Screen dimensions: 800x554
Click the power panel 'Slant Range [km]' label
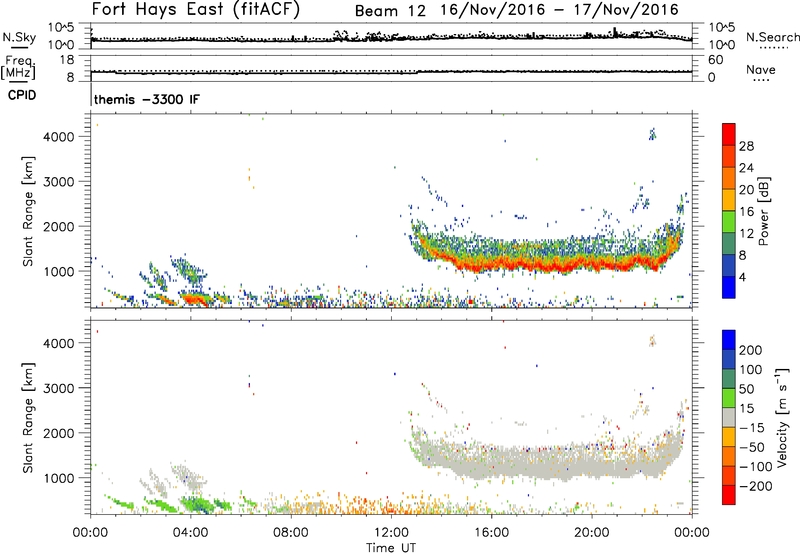[x=28, y=211]
